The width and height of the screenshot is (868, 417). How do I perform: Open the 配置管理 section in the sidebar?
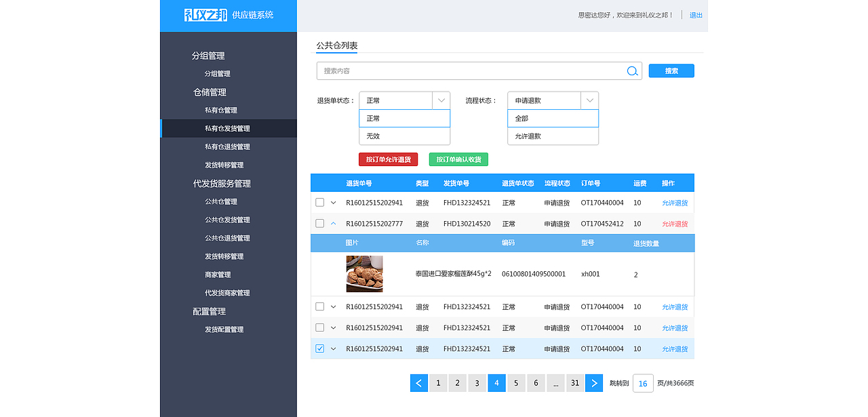click(x=209, y=312)
